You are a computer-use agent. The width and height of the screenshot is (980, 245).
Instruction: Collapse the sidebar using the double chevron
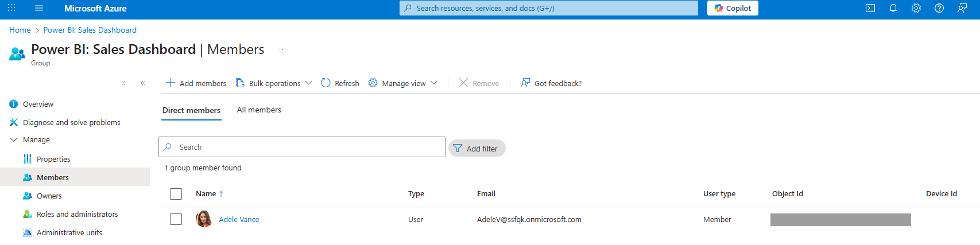(x=143, y=83)
